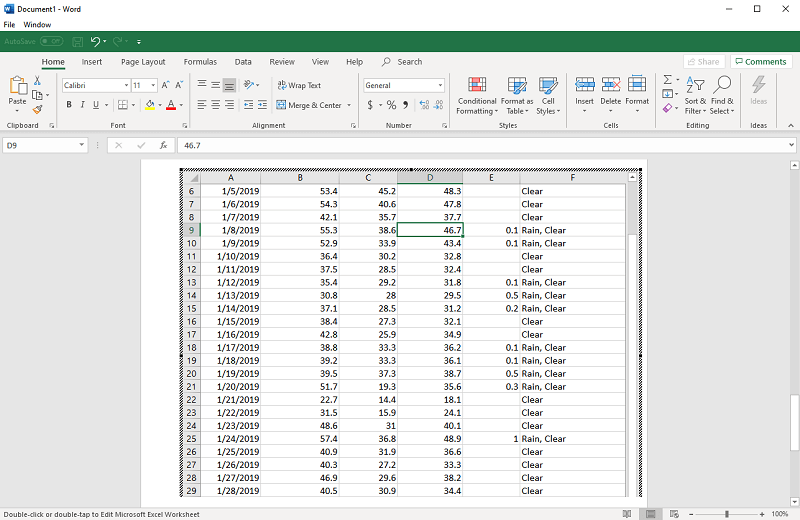The image size is (800, 520).
Task: Open the Window menu
Action: point(37,24)
